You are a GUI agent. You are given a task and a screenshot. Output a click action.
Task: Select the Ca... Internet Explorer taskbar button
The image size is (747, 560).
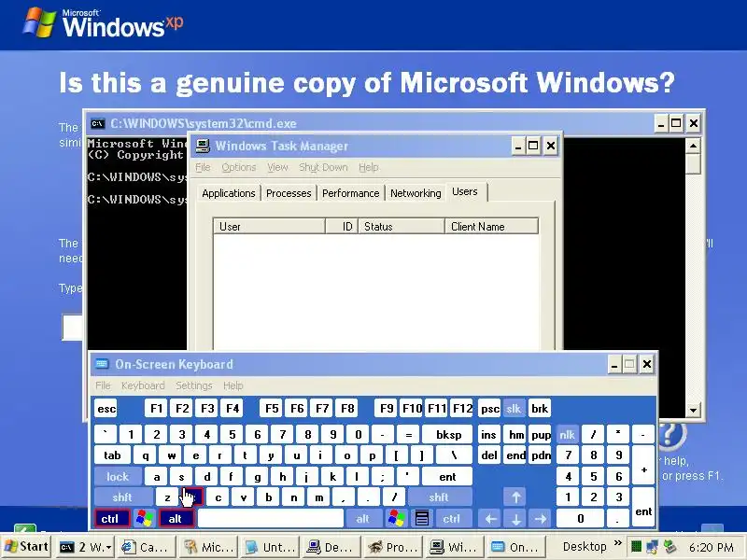pyautogui.click(x=147, y=547)
